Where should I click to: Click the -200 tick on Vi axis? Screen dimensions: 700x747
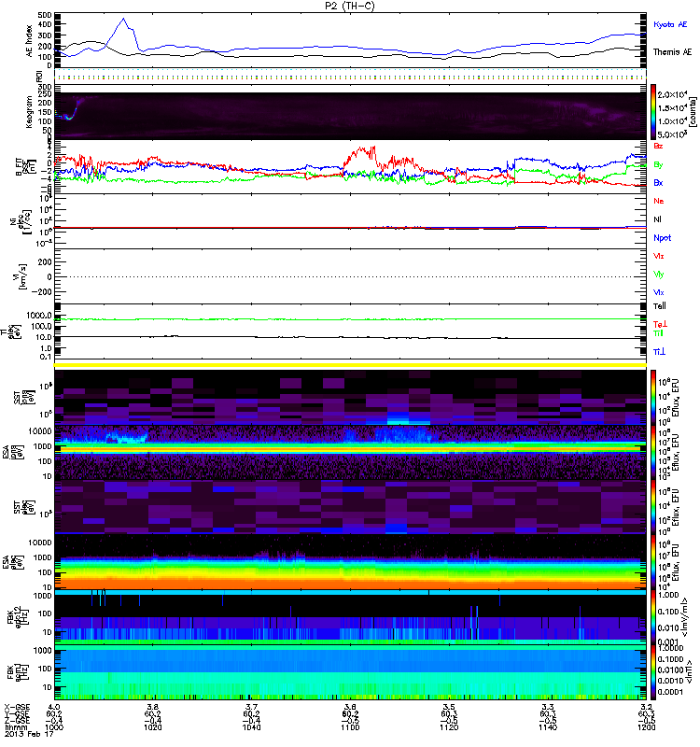point(42,292)
